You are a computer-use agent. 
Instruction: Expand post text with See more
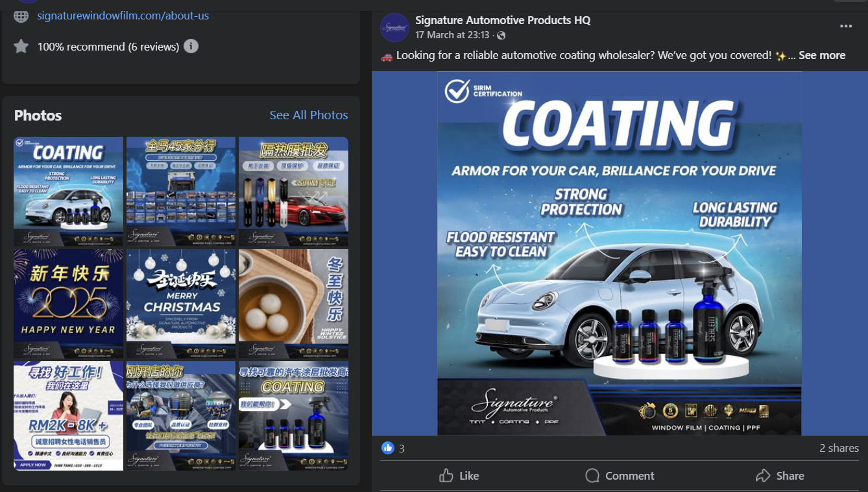click(821, 56)
